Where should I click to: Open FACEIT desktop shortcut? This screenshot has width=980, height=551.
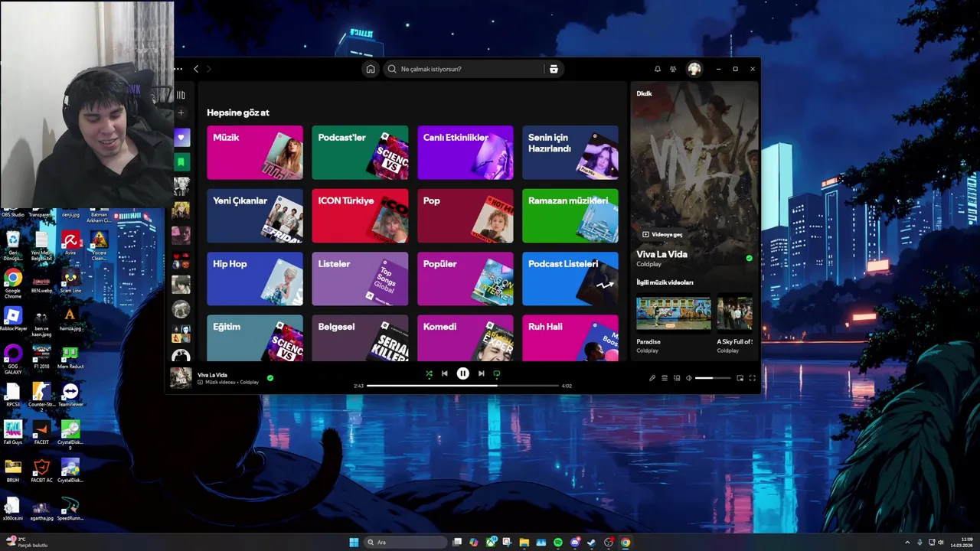click(x=41, y=432)
